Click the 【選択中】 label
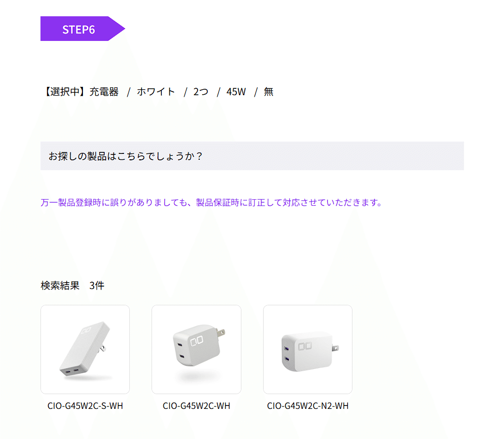Viewport: 504px width, 439px height. (x=64, y=92)
